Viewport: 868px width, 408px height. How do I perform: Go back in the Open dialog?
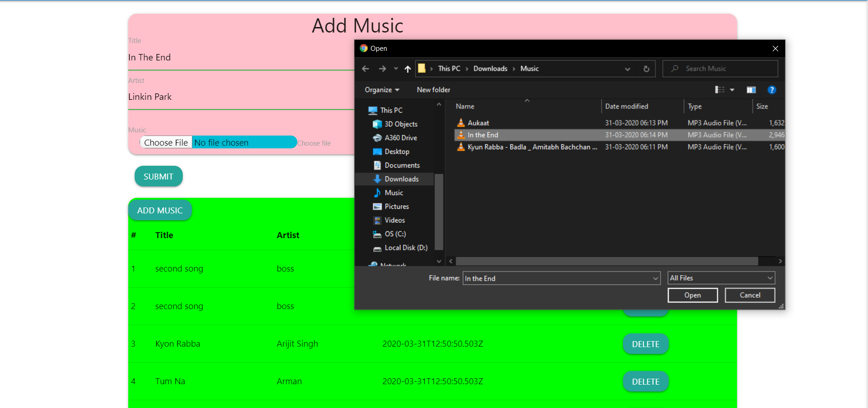point(366,69)
